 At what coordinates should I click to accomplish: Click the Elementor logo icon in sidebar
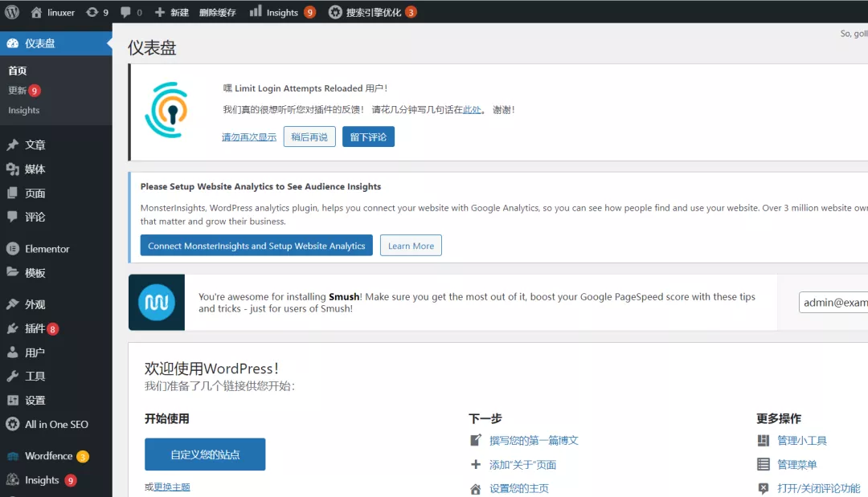(13, 249)
